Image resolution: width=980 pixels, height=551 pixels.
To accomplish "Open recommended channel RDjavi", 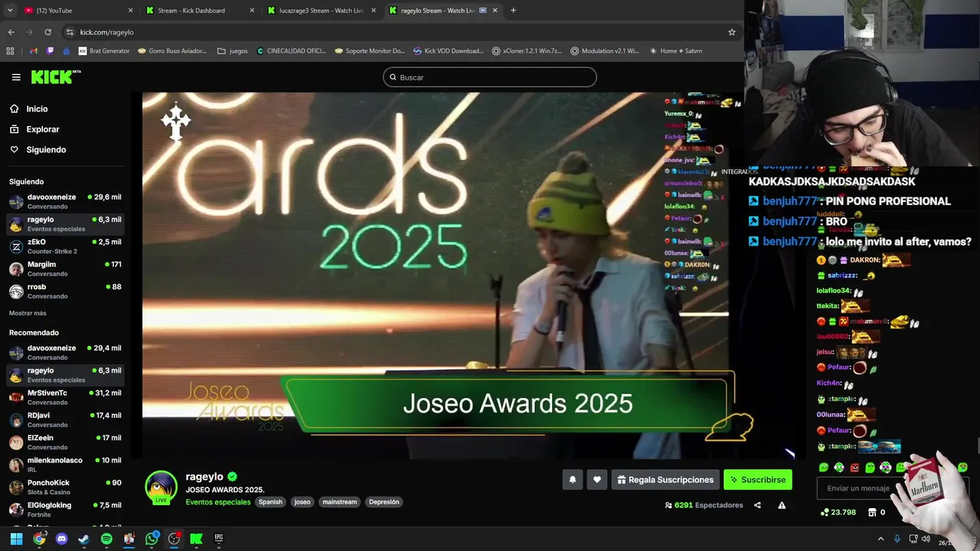I will click(65, 419).
